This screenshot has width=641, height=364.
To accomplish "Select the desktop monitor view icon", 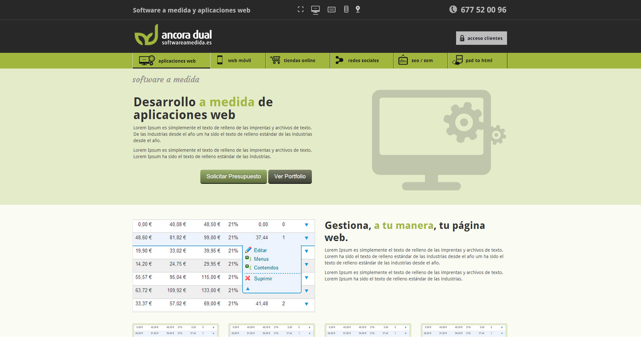I will point(315,10).
